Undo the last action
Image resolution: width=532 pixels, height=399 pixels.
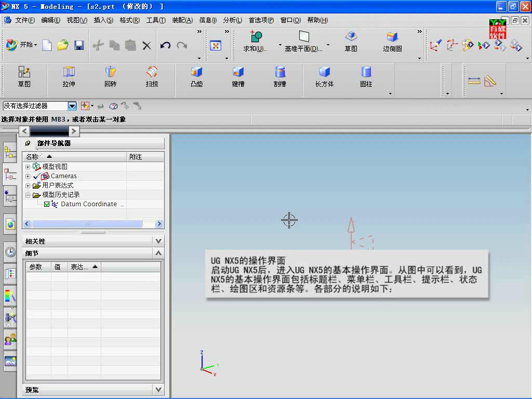[x=165, y=45]
